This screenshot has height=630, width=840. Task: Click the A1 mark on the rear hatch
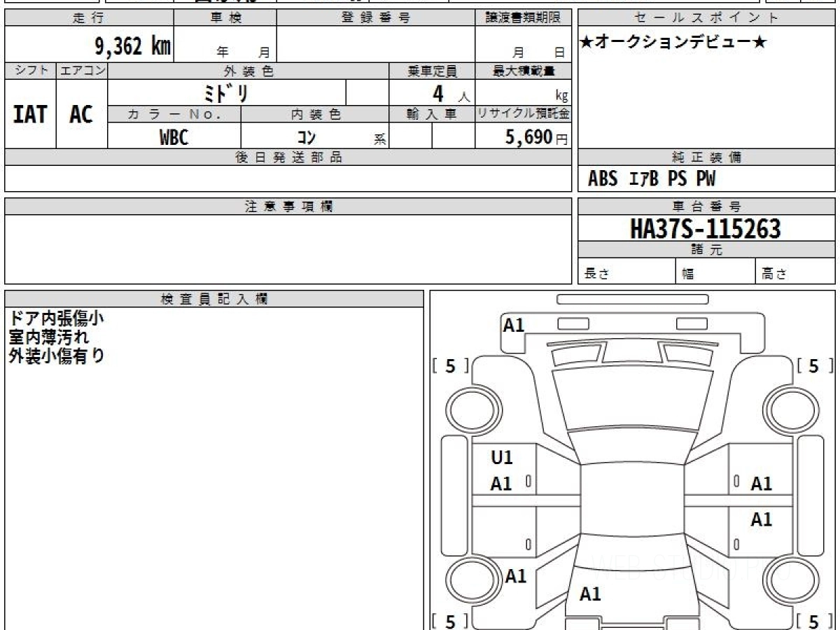[590, 594]
